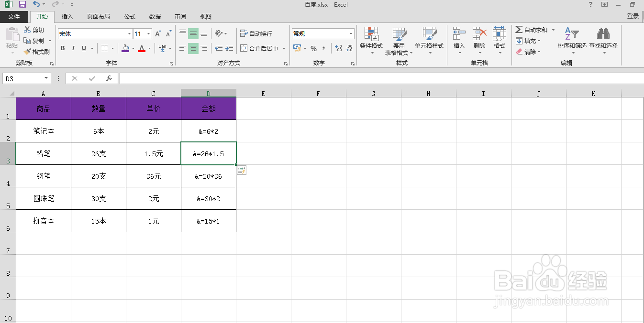Open 格式 cell format menu
Image resolution: width=644 pixels, height=323 pixels.
point(500,41)
